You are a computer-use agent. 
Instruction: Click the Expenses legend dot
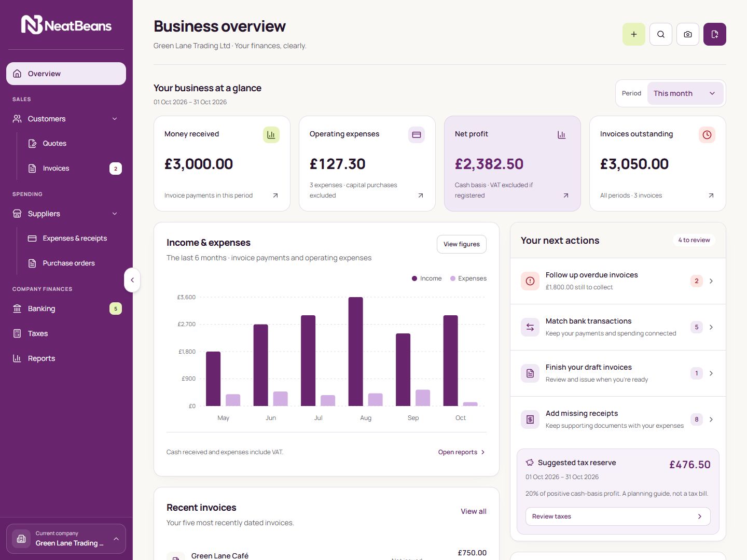(x=453, y=278)
